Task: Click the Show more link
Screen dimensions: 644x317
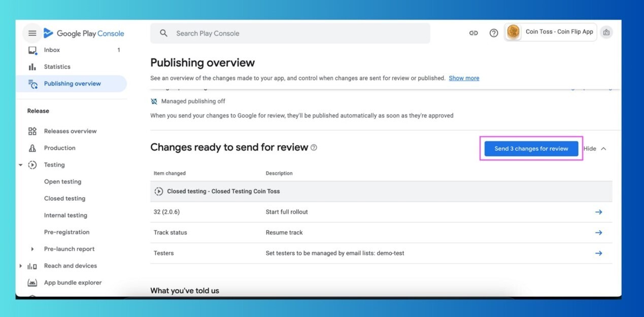Action: click(464, 78)
